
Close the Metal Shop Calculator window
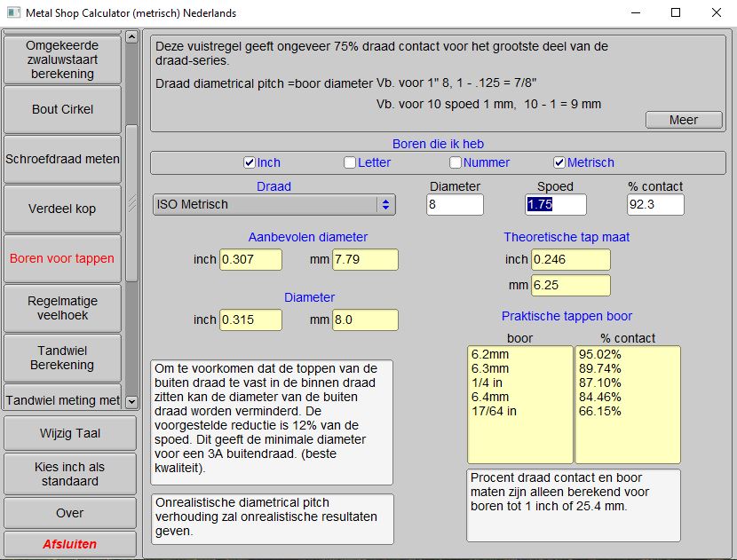pyautogui.click(x=717, y=12)
